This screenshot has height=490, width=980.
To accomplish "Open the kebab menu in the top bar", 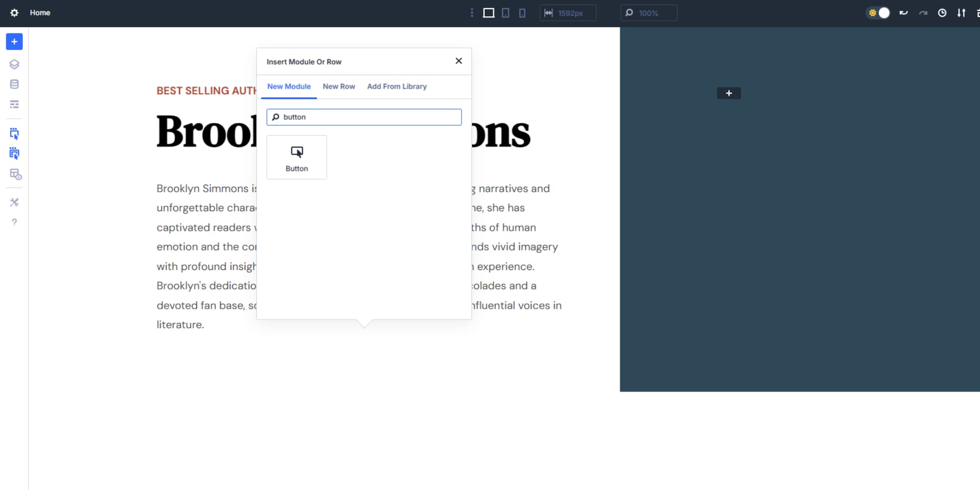I will [471, 13].
